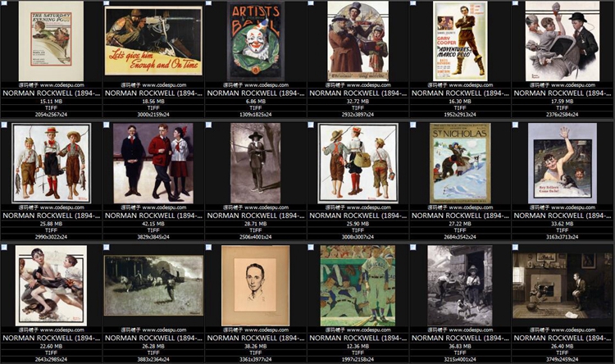Click the '36.83 MB' file size text

coord(460,346)
